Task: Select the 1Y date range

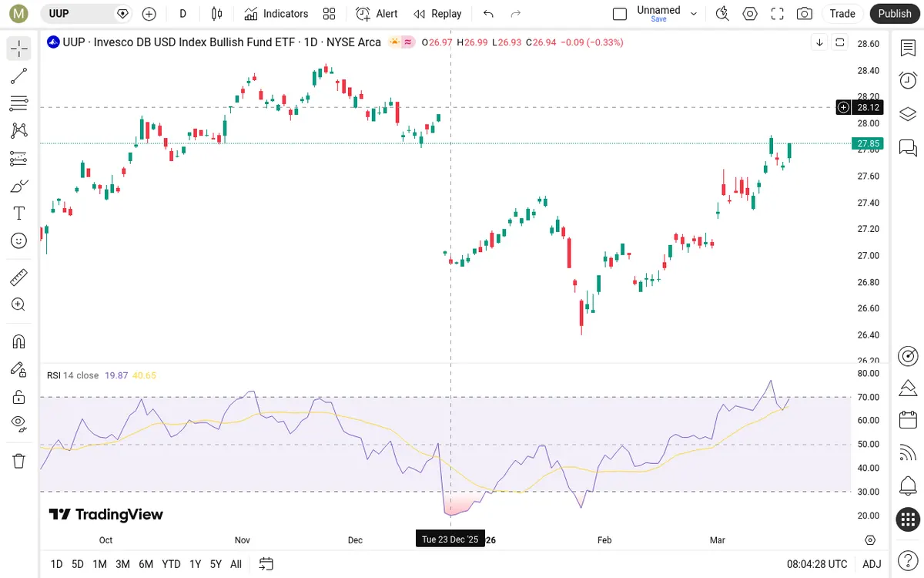Action: [x=195, y=564]
